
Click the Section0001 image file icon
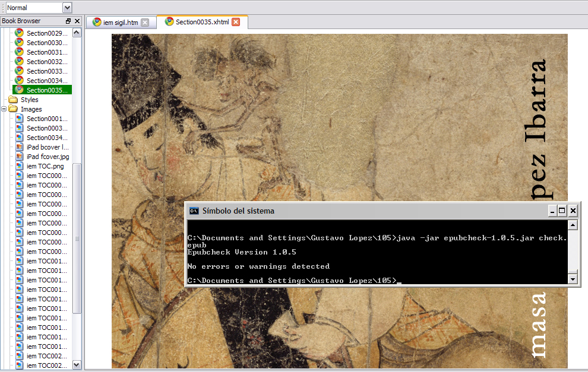(20, 119)
